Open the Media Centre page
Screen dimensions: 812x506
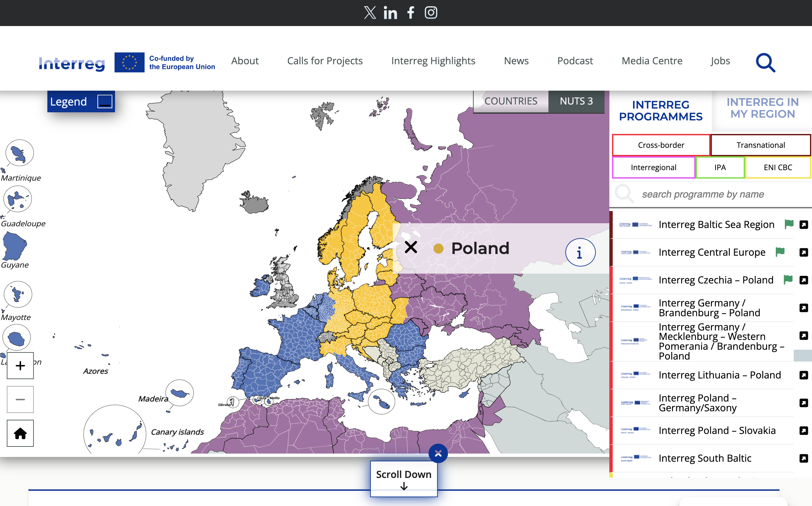click(x=652, y=61)
